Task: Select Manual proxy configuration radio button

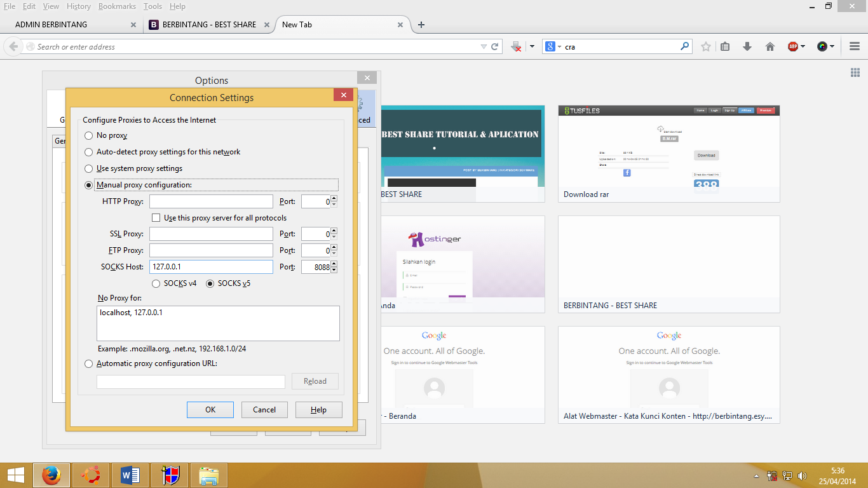Action: (x=89, y=185)
